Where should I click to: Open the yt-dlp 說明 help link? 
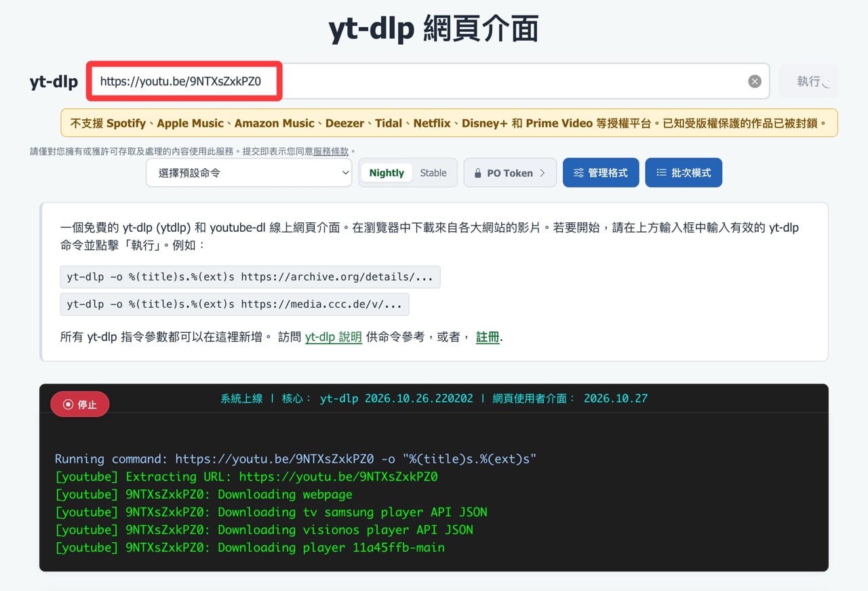pos(334,337)
